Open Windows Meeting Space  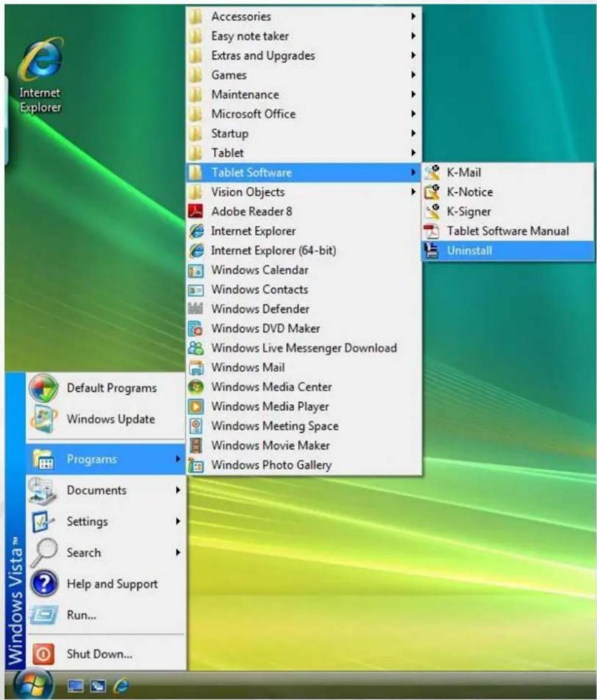coord(304,426)
